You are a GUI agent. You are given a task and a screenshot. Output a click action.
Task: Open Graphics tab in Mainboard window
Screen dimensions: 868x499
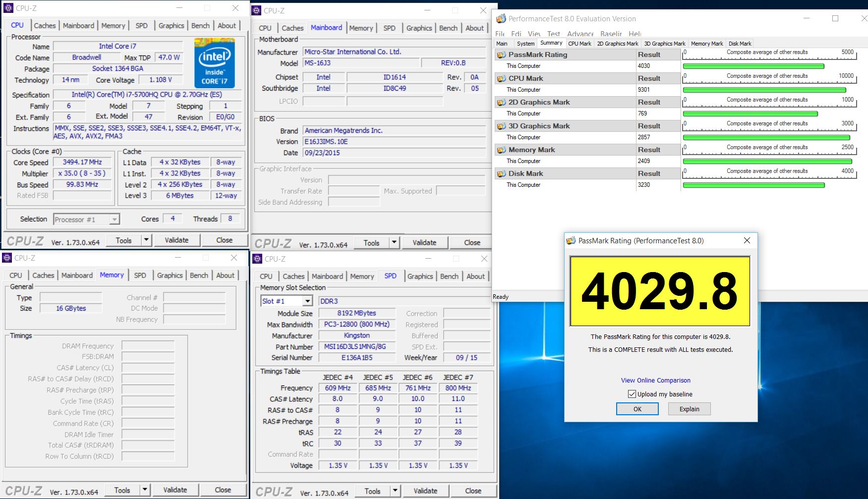tap(419, 28)
